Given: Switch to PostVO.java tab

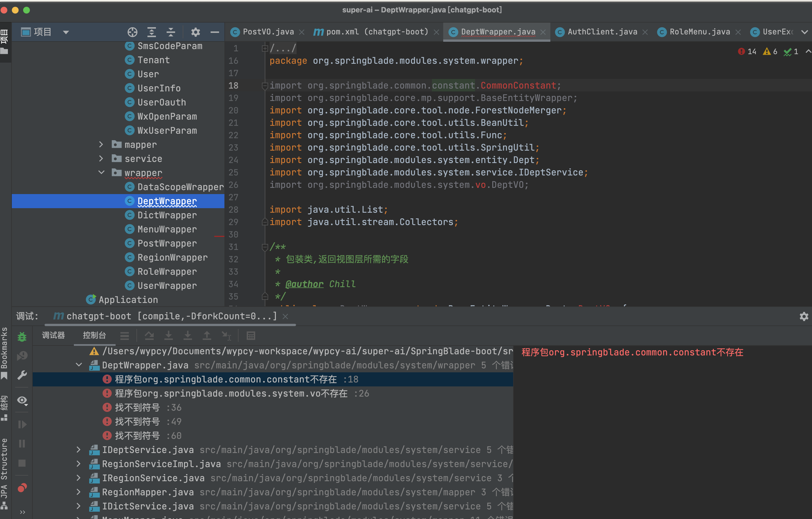Looking at the screenshot, I should [268, 32].
